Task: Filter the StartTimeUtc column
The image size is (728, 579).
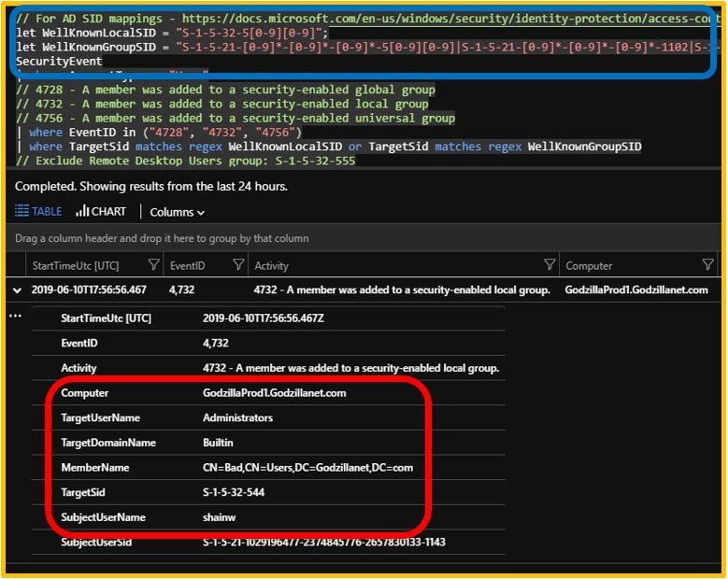Action: tap(153, 265)
